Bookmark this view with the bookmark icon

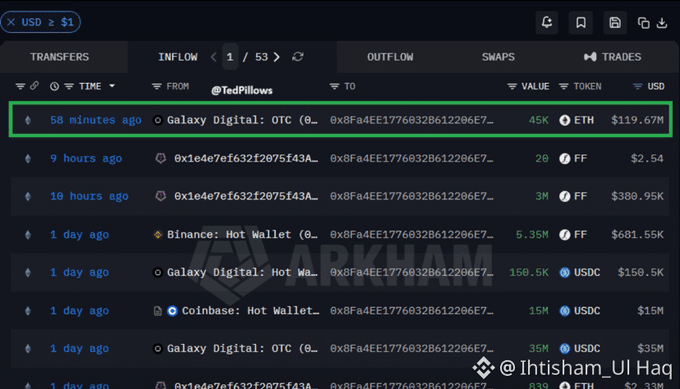pyautogui.click(x=581, y=22)
